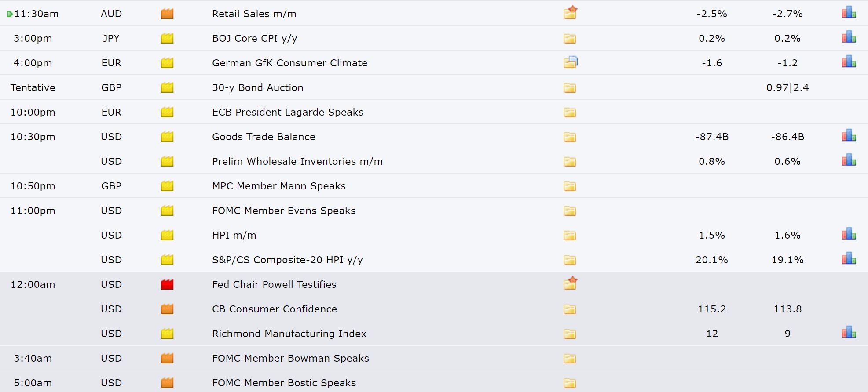
Task: Open chart icon for BOJ Core CPI y/y
Action: [849, 37]
